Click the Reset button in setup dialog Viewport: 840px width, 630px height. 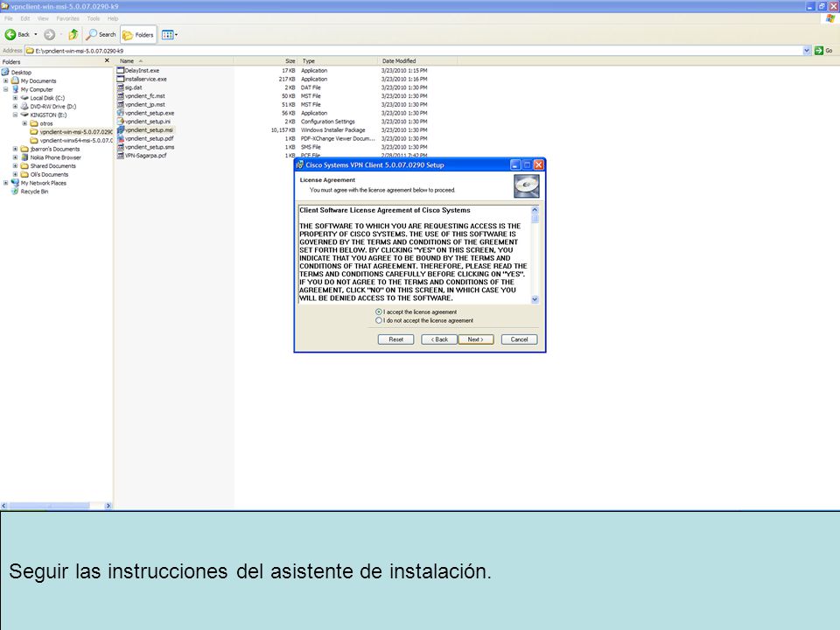(x=395, y=339)
